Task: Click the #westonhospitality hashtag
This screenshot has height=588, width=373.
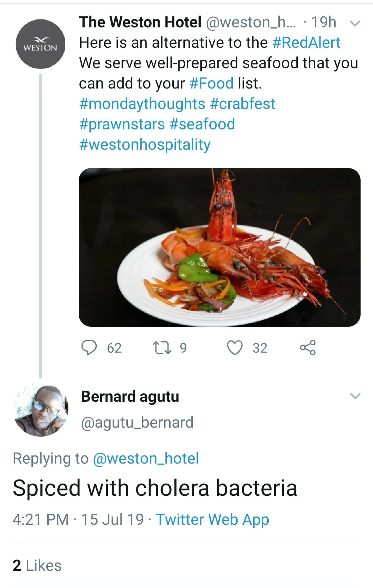Action: (145, 144)
